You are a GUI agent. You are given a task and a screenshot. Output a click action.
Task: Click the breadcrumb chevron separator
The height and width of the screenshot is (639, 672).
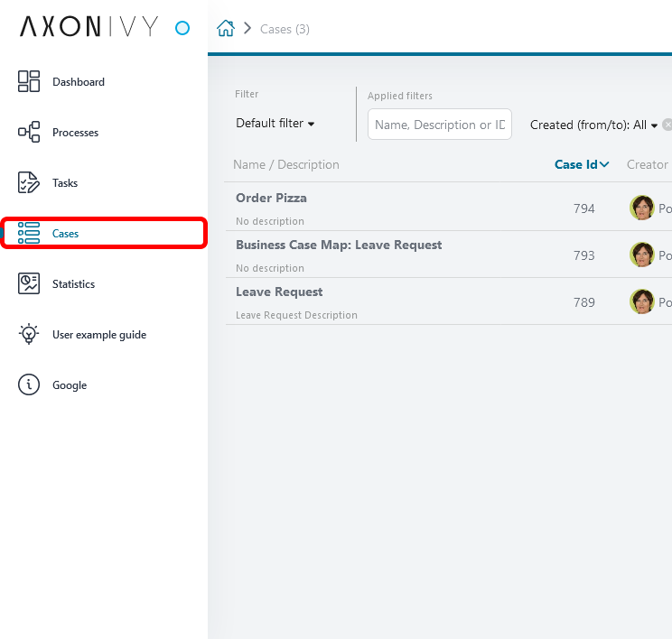[x=247, y=28]
